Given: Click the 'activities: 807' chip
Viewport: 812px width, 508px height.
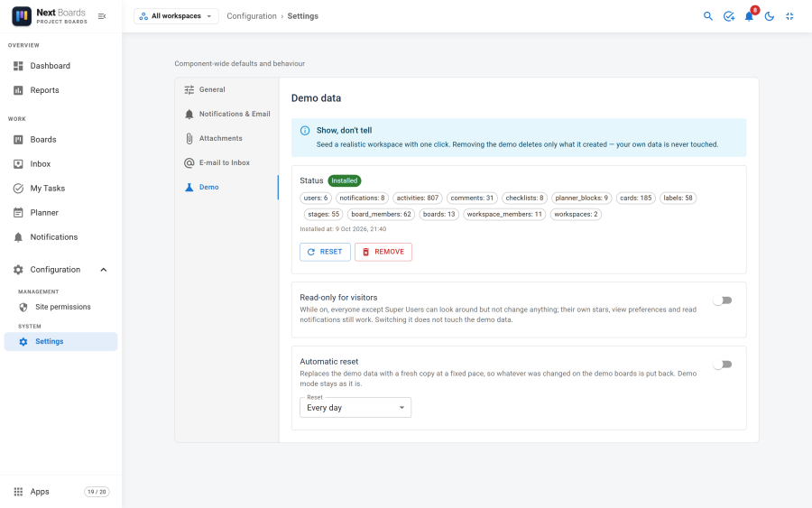Looking at the screenshot, I should coord(418,198).
